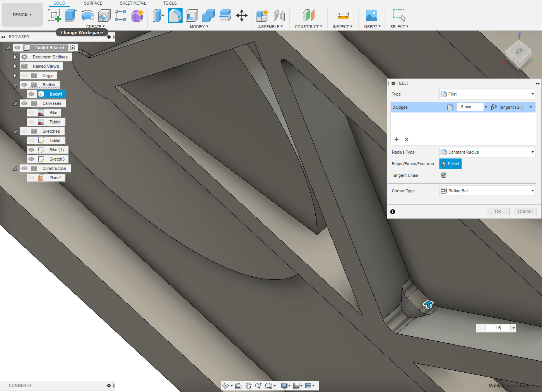542x392 pixels.
Task: Open the Corner Type dropdown
Action: [x=487, y=191]
